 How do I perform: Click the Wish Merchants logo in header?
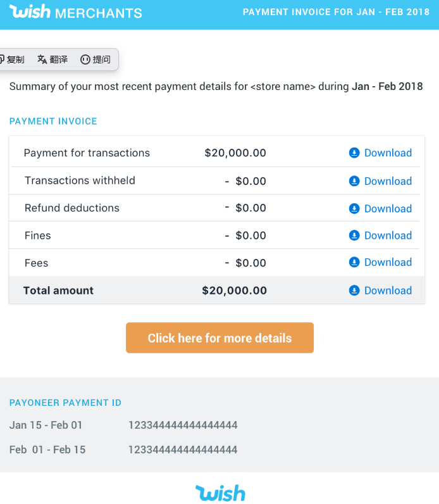76,12
